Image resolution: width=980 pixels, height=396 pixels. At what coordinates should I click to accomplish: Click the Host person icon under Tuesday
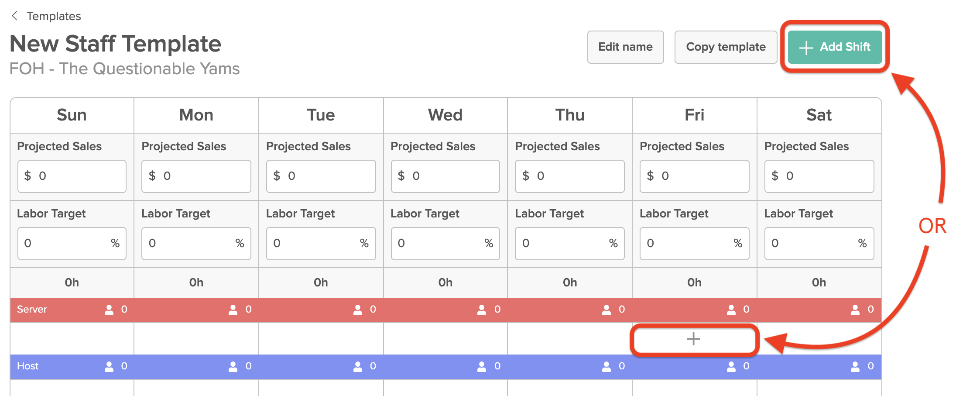(x=358, y=366)
